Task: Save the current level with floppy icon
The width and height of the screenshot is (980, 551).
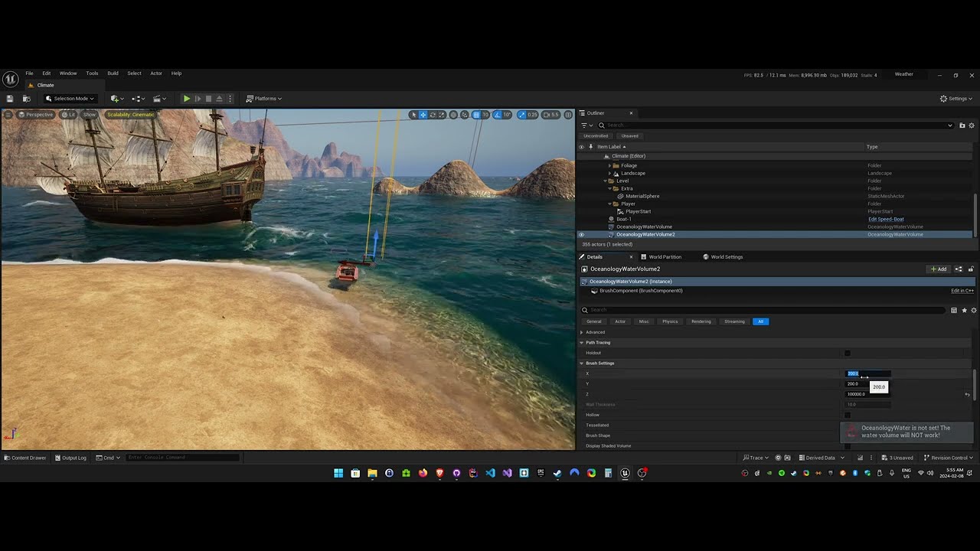Action: click(x=9, y=99)
